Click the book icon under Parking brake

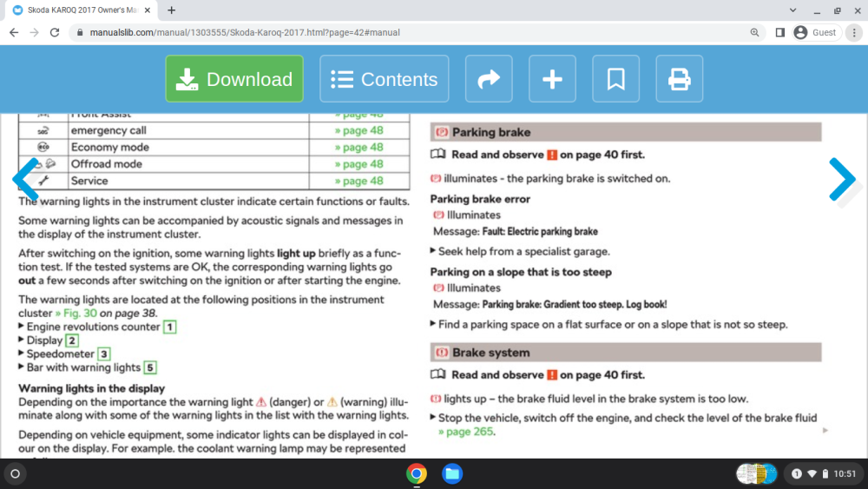pos(437,154)
